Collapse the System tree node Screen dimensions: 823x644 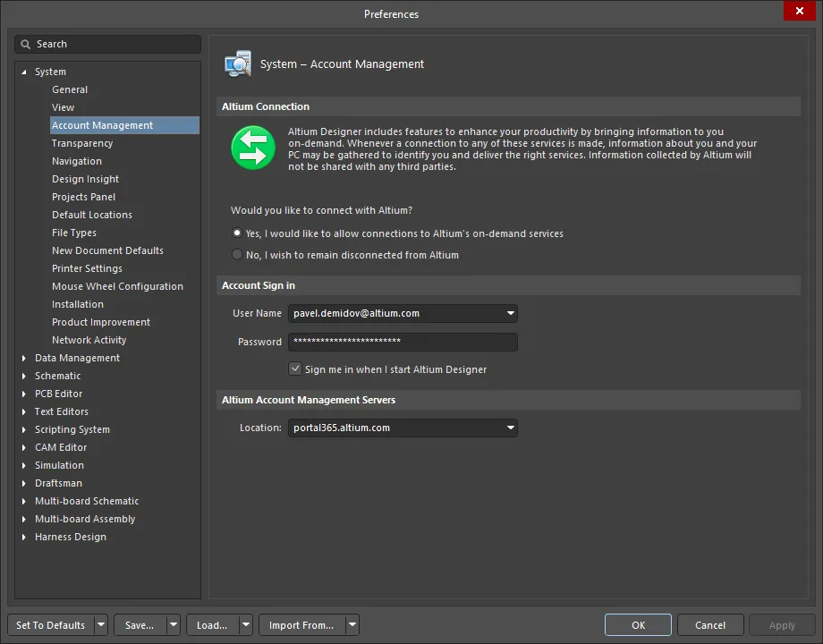pos(23,72)
